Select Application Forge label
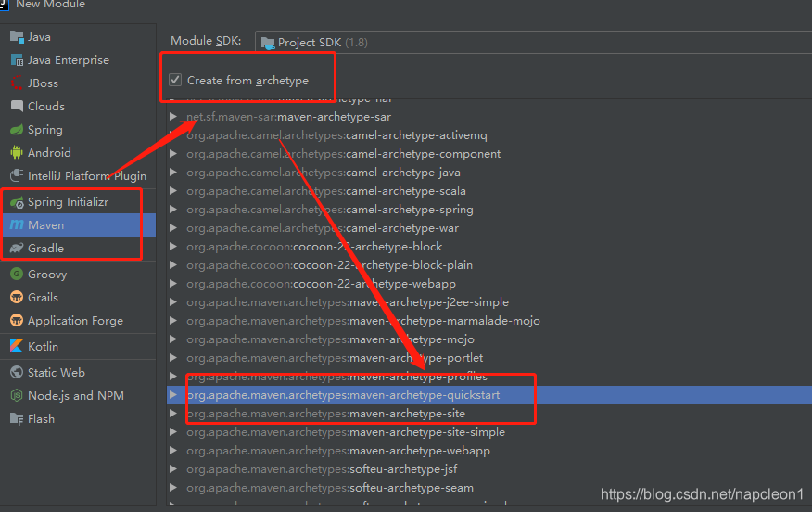This screenshot has width=812, height=512. tap(76, 321)
